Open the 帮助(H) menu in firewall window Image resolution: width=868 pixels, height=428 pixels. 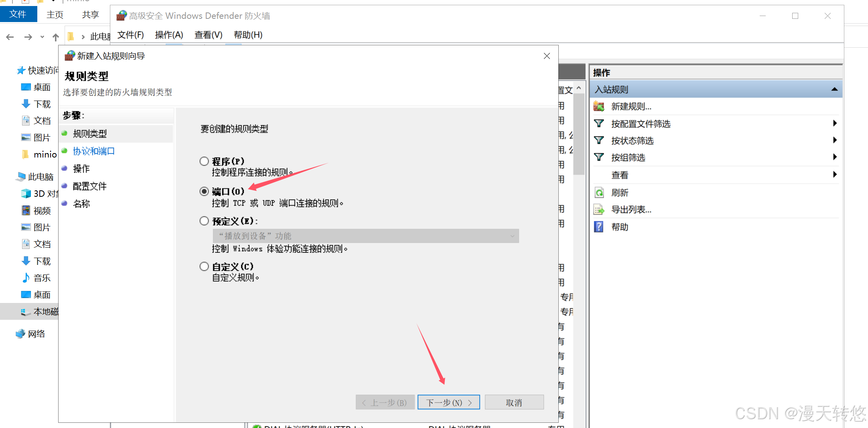pyautogui.click(x=248, y=35)
